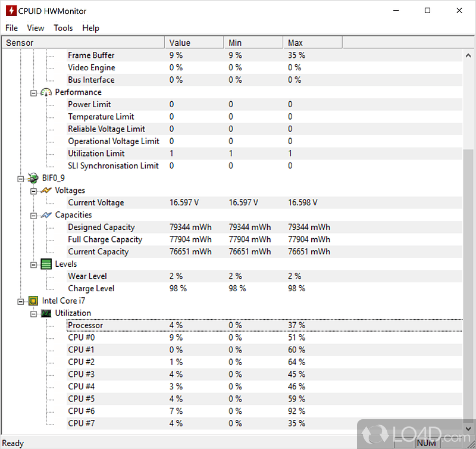The height and width of the screenshot is (449, 476).
Task: Select the Wear Level row
Action: (x=264, y=276)
